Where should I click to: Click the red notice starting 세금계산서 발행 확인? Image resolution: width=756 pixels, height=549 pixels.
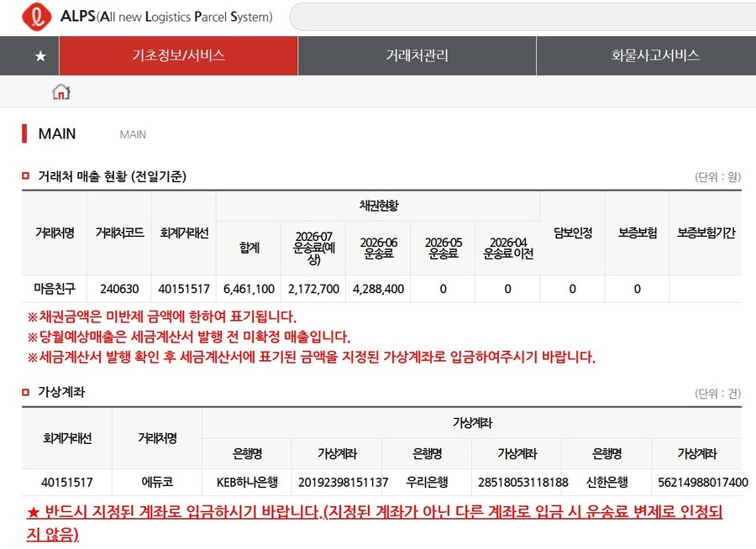(312, 357)
